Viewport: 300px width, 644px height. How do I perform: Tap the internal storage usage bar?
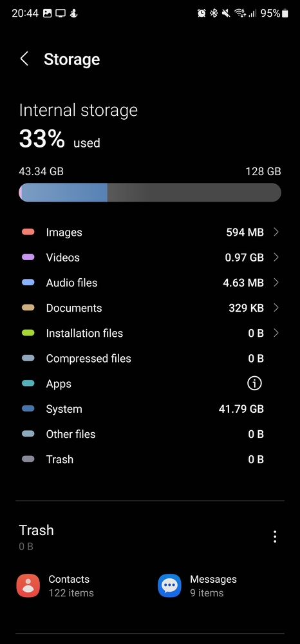point(150,192)
